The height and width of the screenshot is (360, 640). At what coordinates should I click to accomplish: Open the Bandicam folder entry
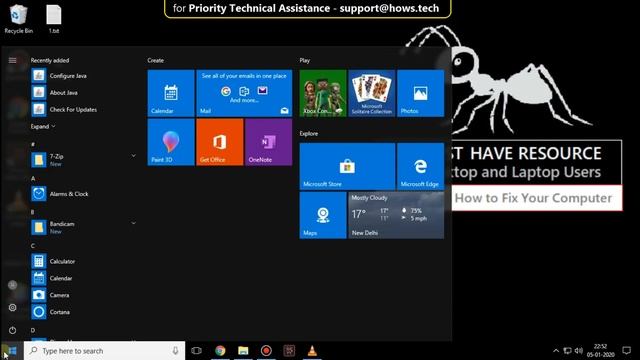(84, 227)
